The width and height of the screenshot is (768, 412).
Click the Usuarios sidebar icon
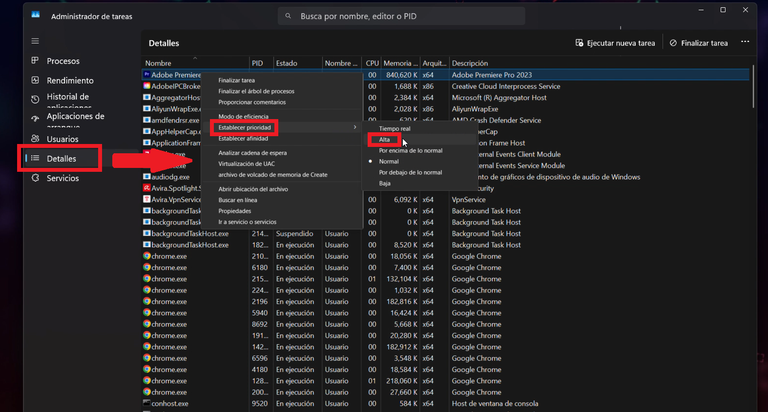click(35, 139)
